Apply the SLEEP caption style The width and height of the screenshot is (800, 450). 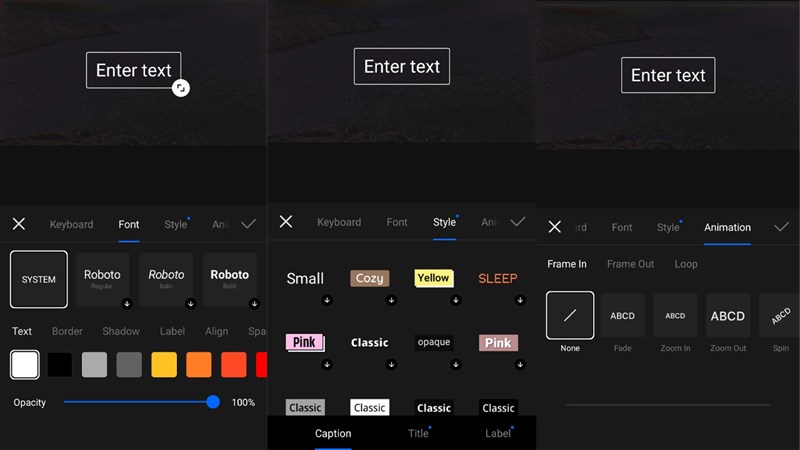click(x=498, y=278)
